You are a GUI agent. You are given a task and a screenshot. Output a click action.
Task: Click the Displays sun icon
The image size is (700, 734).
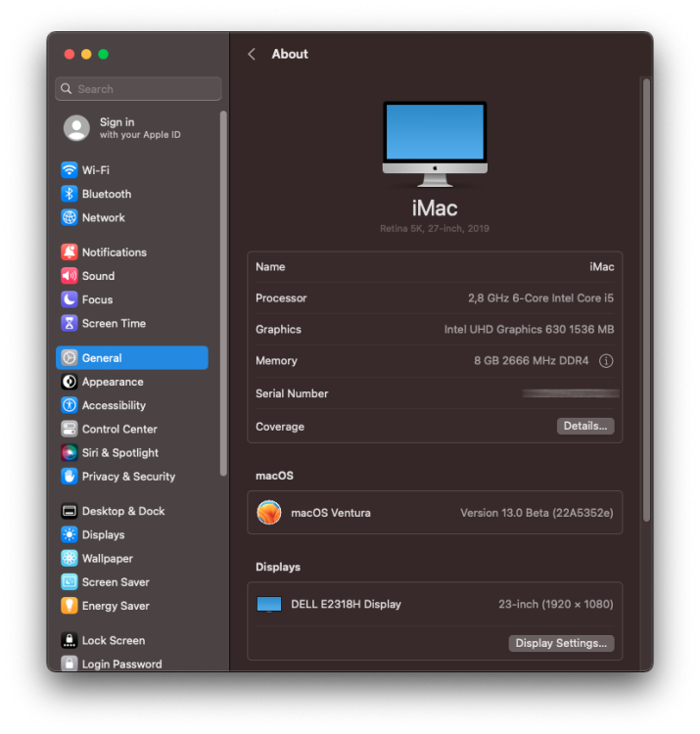[70, 534]
